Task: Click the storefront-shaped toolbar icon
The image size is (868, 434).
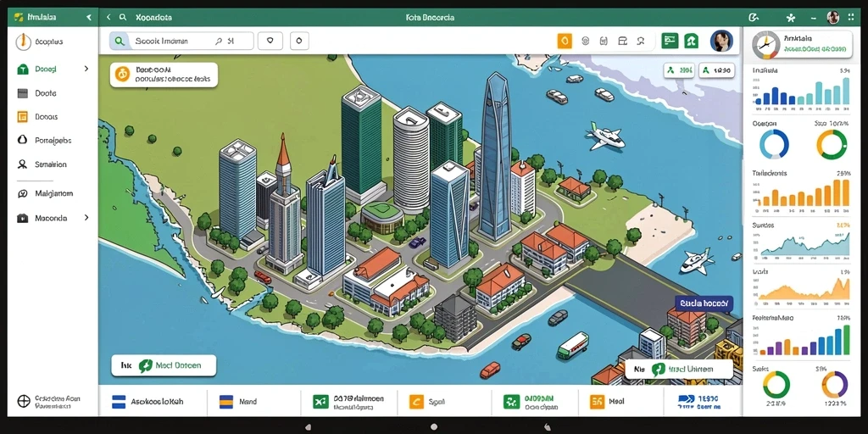Action: (x=623, y=41)
